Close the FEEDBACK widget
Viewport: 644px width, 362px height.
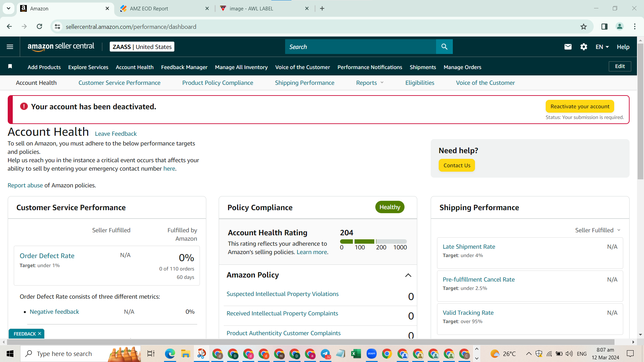point(40,334)
